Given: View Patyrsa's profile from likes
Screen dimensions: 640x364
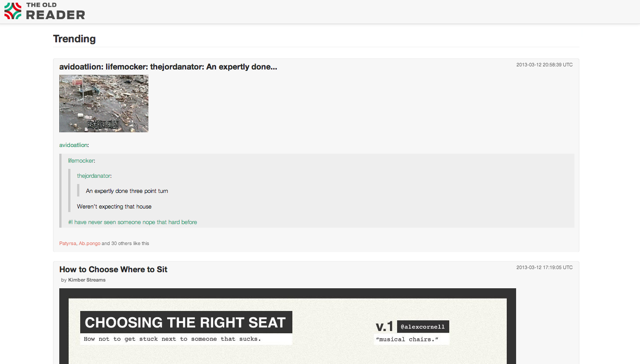Looking at the screenshot, I should [68, 243].
